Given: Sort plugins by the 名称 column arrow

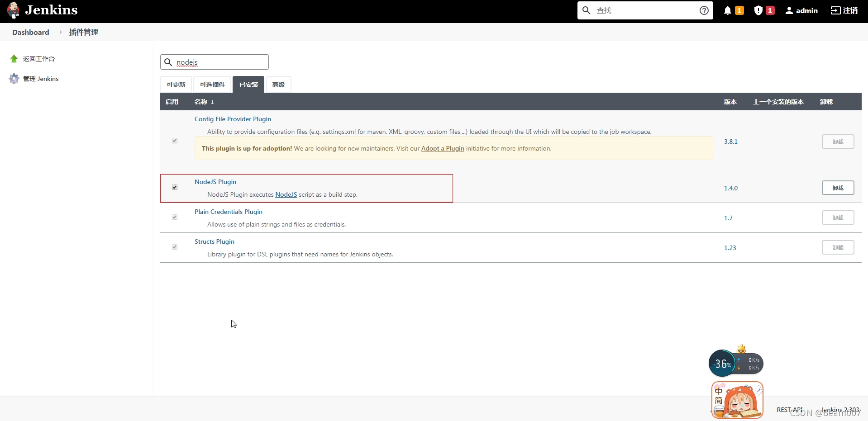Looking at the screenshot, I should click(212, 102).
